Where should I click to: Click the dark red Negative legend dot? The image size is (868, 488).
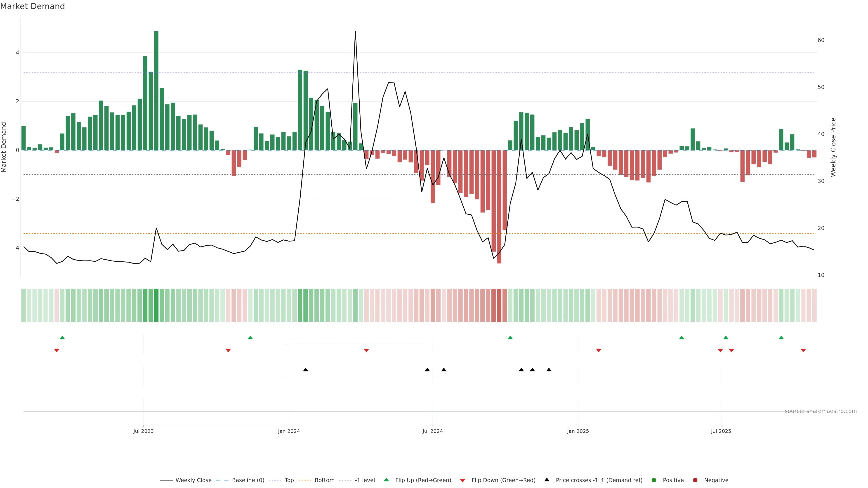pyautogui.click(x=695, y=480)
